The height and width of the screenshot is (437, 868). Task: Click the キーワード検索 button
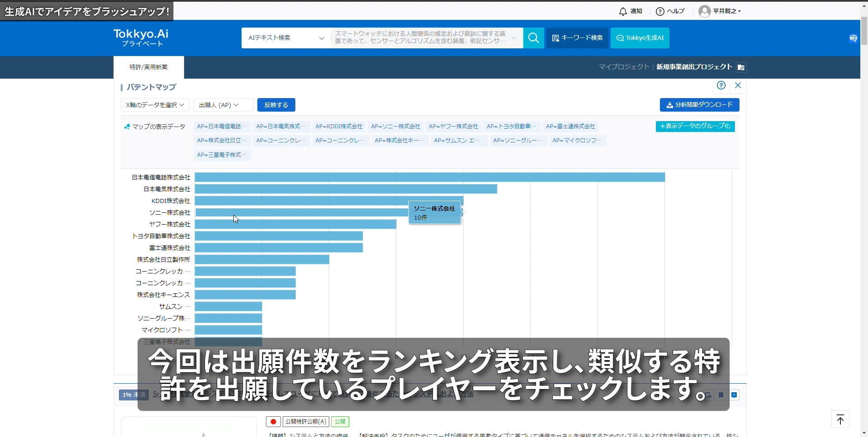[x=577, y=38]
